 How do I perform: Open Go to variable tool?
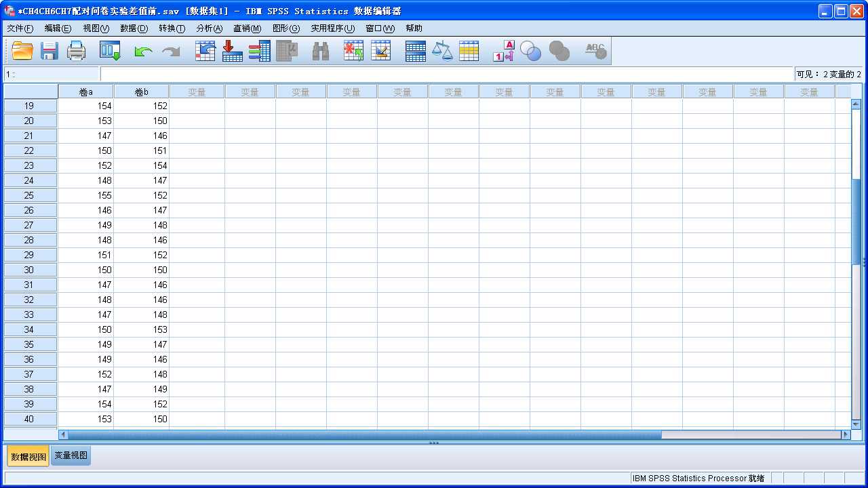(233, 52)
